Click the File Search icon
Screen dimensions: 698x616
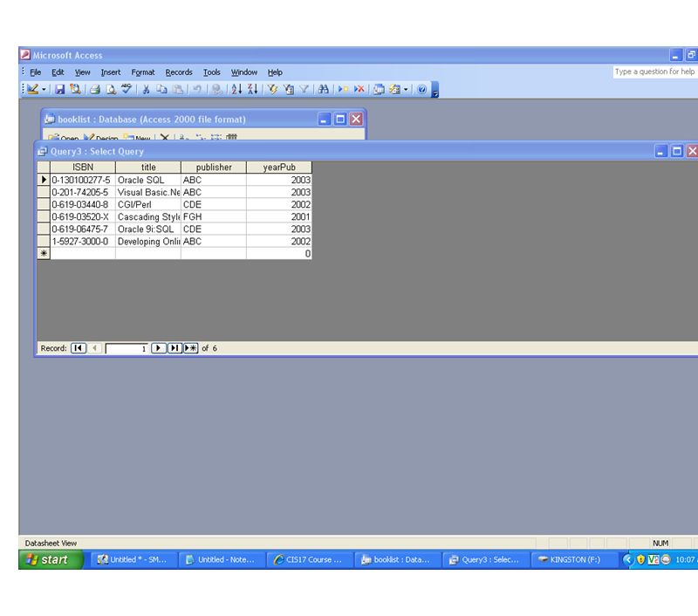[75, 90]
